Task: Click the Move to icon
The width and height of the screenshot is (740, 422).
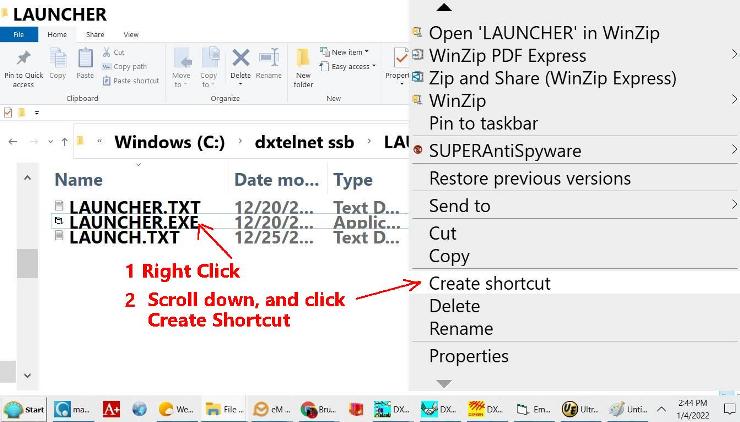Action: coord(182,59)
